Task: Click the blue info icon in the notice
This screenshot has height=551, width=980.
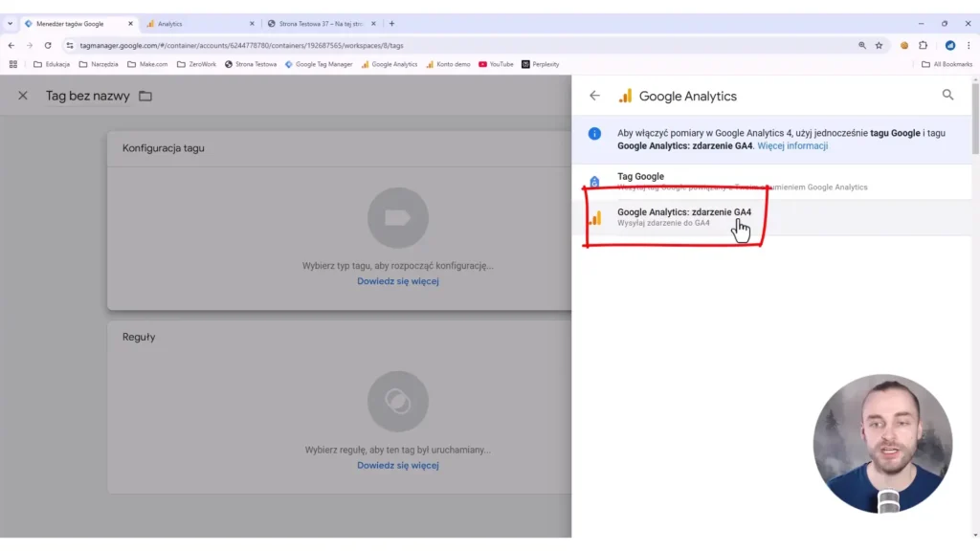Action: click(x=594, y=134)
